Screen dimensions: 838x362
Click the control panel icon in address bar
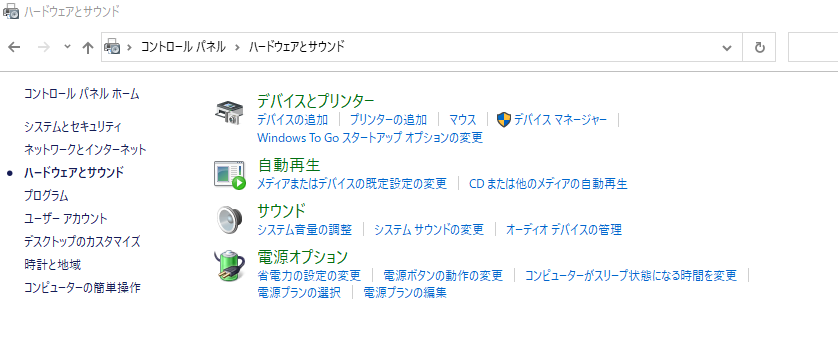(x=112, y=47)
